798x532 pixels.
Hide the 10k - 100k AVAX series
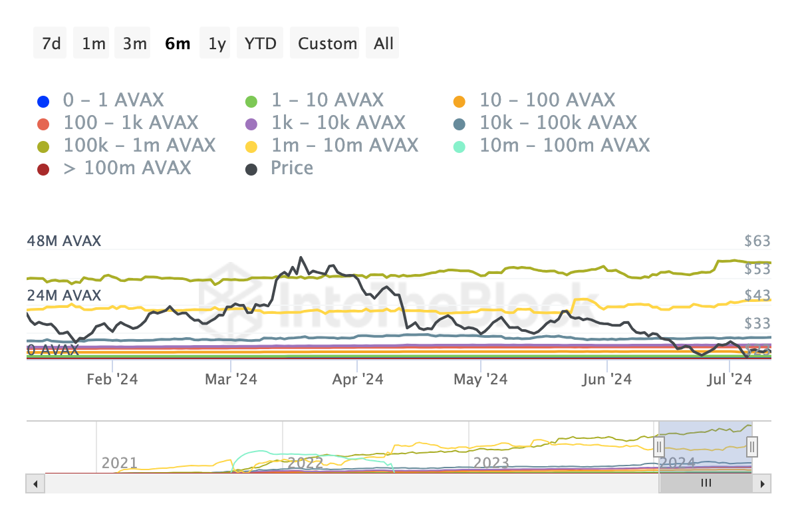coord(558,123)
